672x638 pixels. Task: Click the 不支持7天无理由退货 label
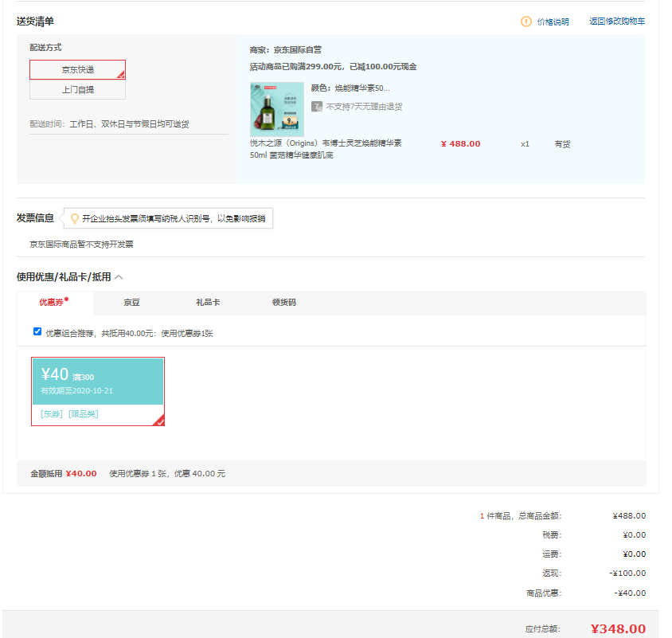click(365, 107)
